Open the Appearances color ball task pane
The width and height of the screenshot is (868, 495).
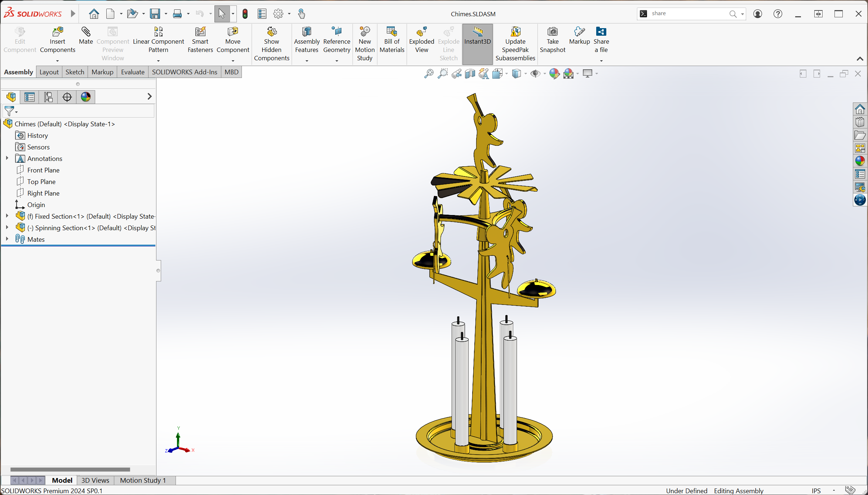860,161
